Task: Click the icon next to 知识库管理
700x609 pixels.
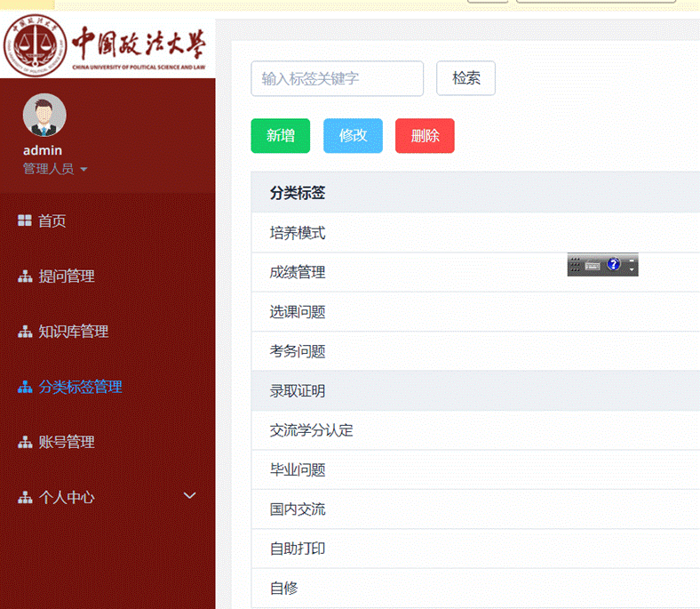Action: 25,332
